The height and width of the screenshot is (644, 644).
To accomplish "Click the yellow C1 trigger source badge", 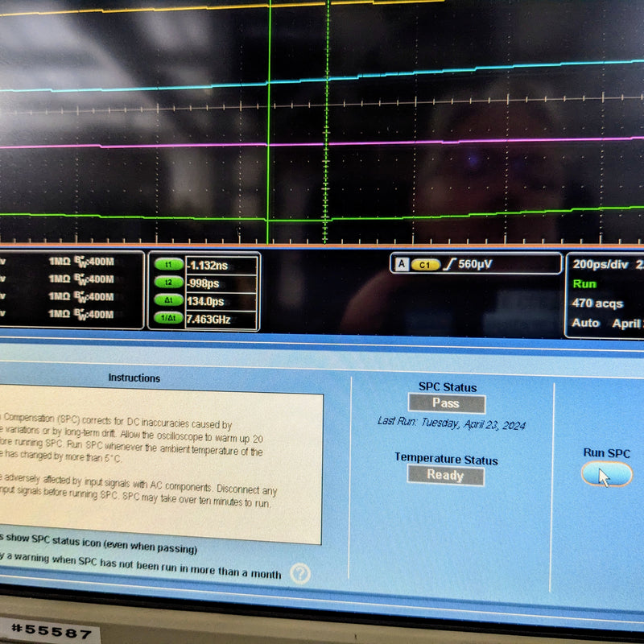I will coord(427,262).
